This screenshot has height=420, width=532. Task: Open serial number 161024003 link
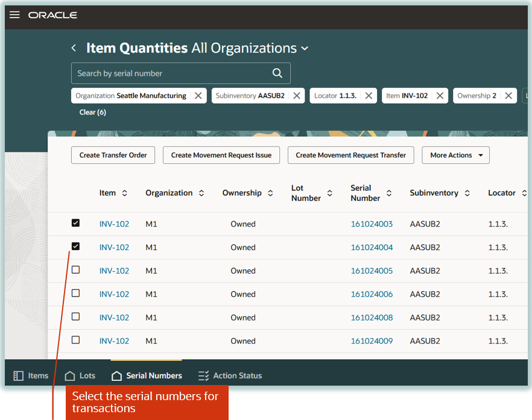[372, 224]
